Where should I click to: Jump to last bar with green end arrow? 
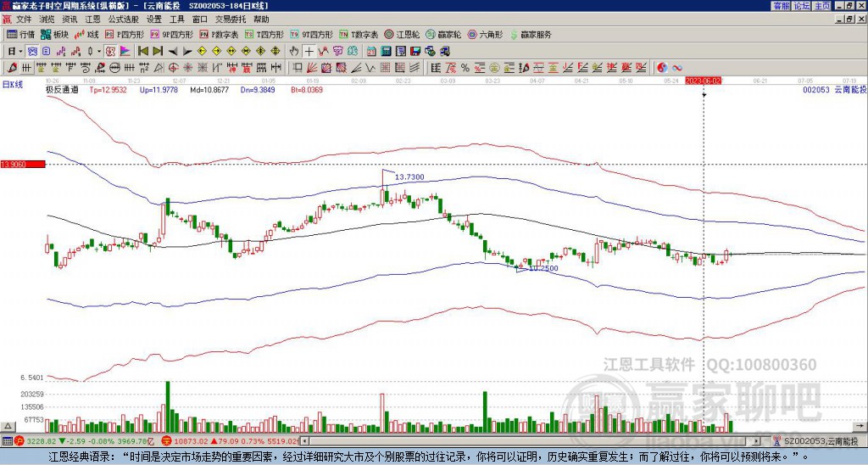click(x=158, y=52)
